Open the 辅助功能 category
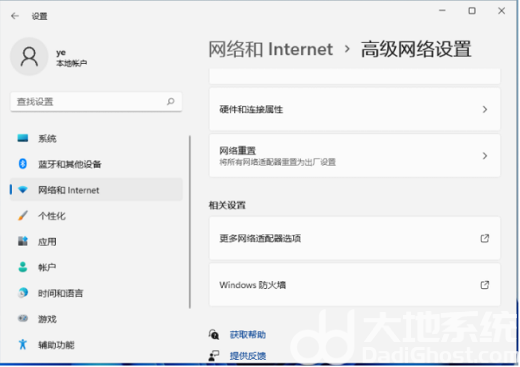Screen dimensions: 520x367 (97, 345)
